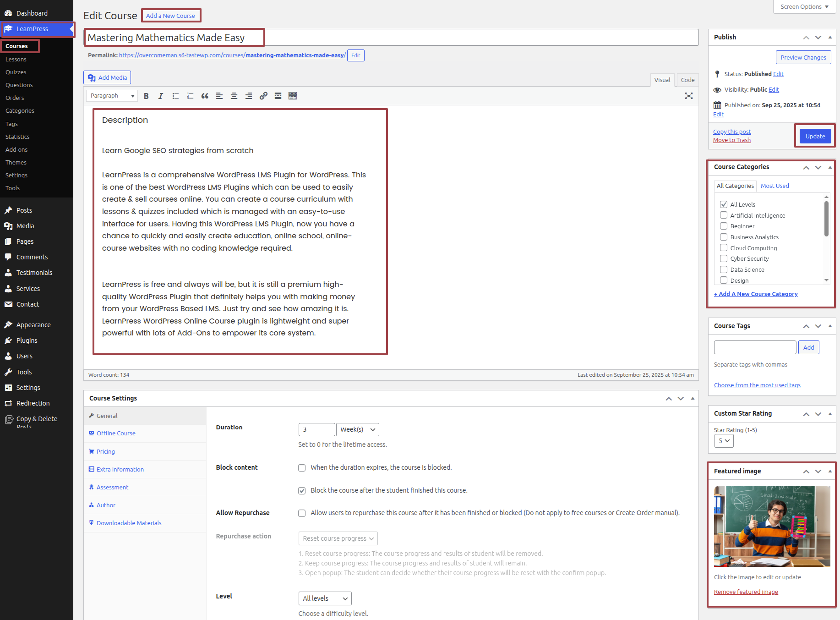
Task: Switch to the Code editor tab
Action: pos(687,80)
